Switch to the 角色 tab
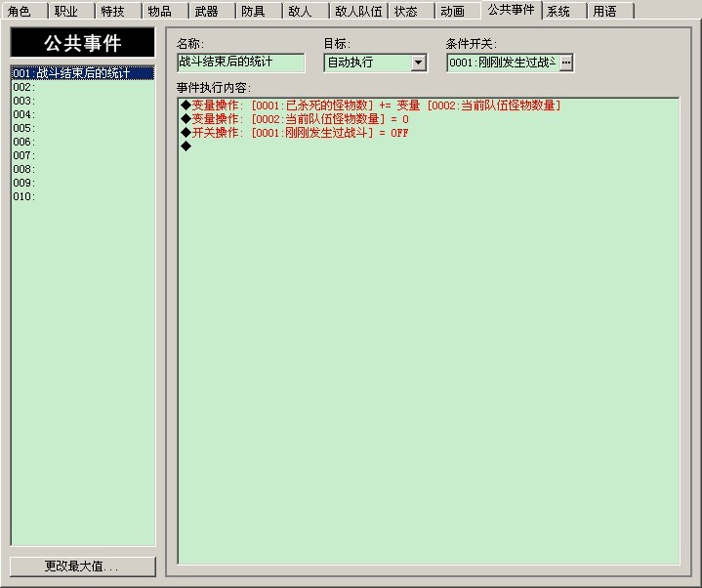Viewport: 702px width, 588px height. (x=24, y=11)
